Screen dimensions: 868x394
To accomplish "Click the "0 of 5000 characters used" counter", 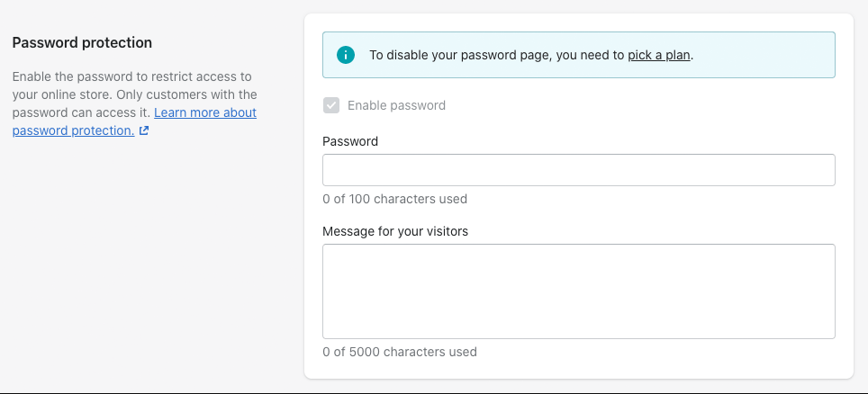I will tap(399, 352).
